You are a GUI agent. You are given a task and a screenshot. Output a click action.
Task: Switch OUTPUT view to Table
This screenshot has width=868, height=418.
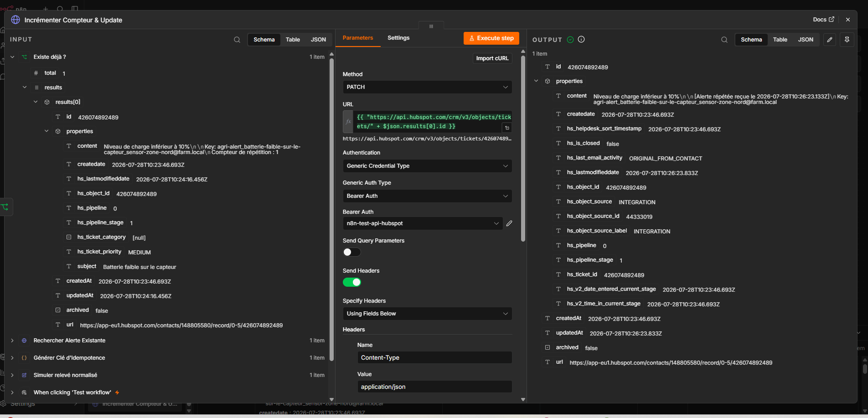pos(780,40)
